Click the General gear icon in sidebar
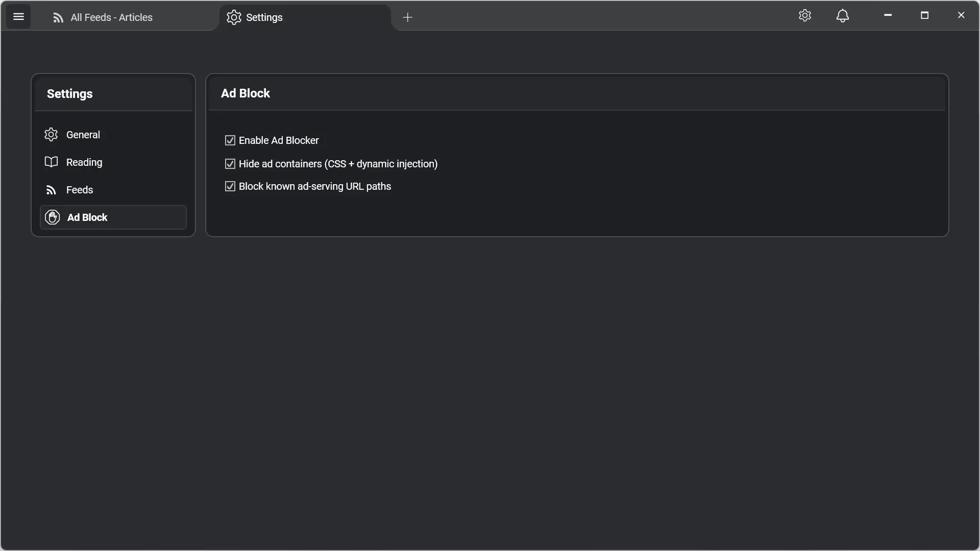The image size is (980, 551). point(51,135)
